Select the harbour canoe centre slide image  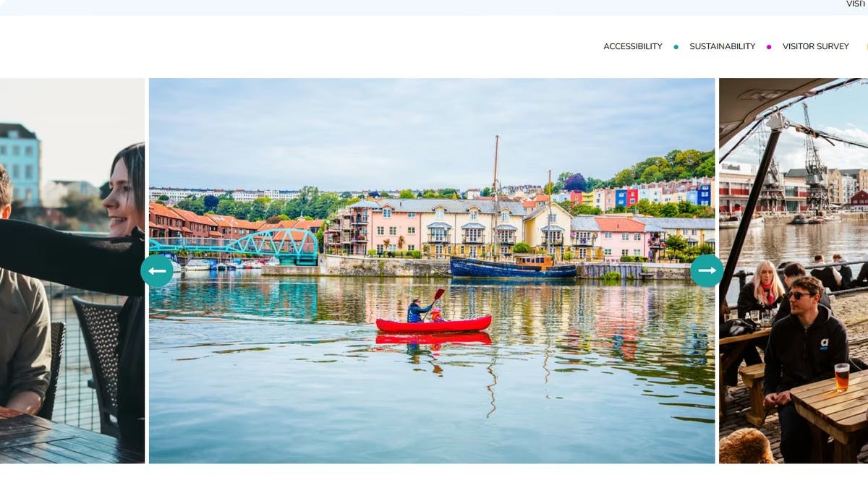432,270
